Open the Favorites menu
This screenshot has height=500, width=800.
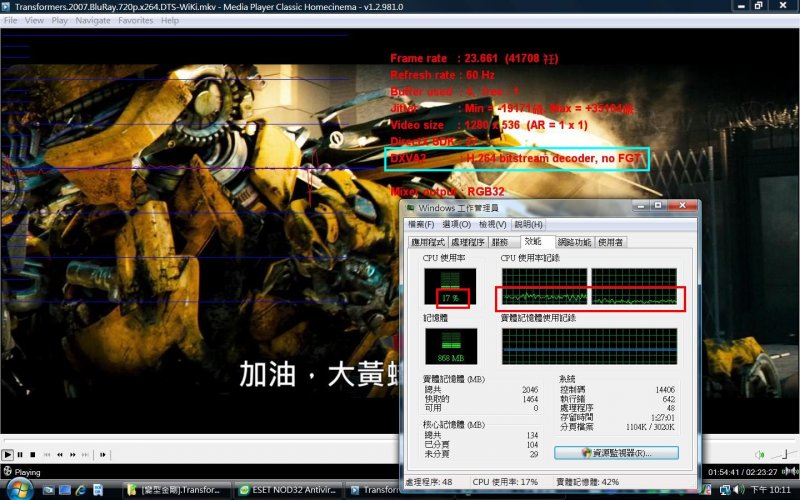pos(135,20)
